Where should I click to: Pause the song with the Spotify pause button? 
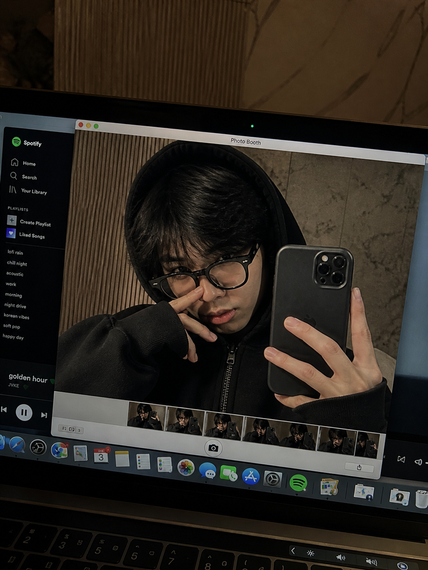point(24,412)
